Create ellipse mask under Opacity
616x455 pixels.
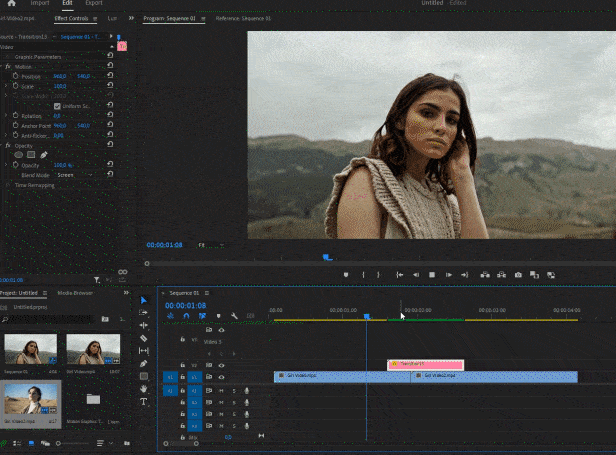coord(19,155)
